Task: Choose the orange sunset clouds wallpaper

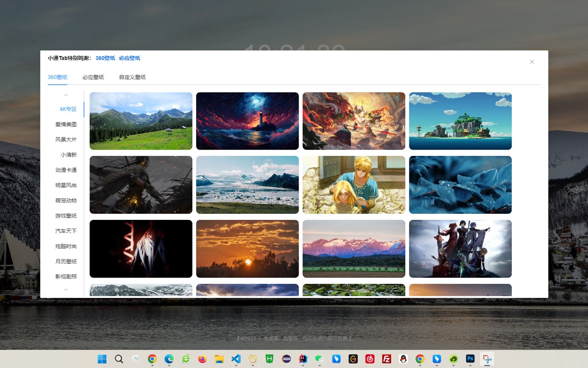Action: (248, 249)
